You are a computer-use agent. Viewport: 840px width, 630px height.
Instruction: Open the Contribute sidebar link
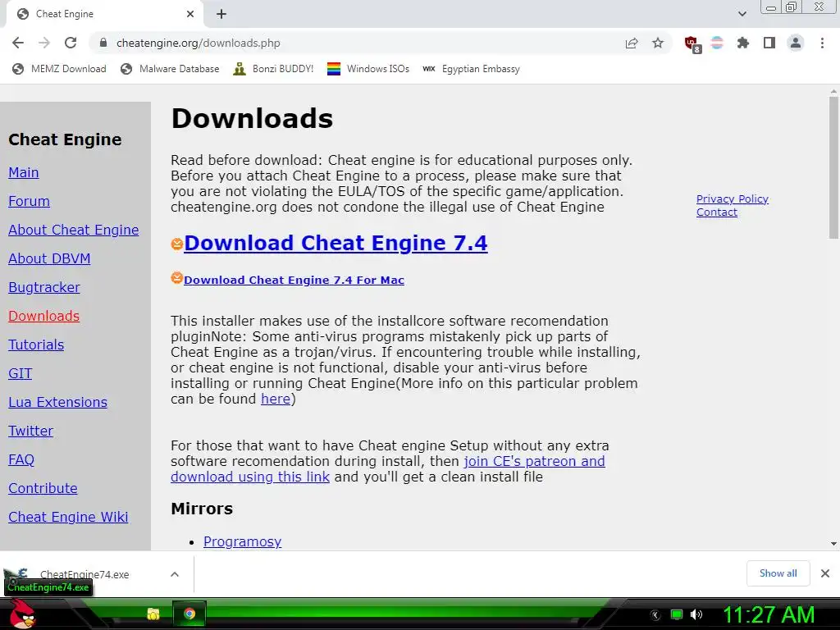43,489
